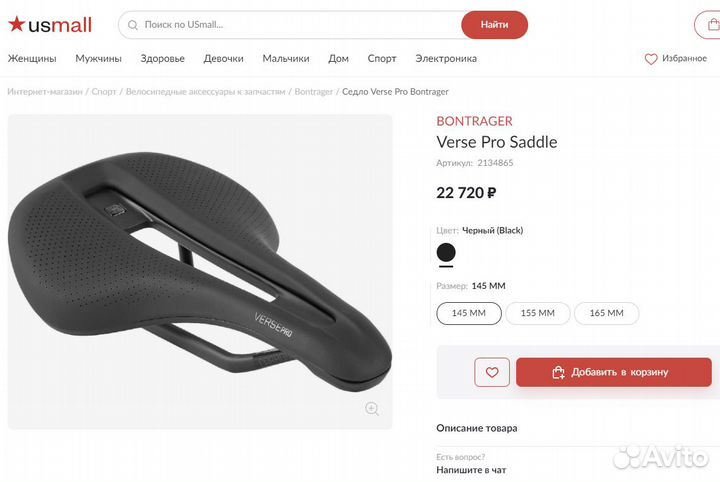
Task: Click the search magnifier icon
Action: click(133, 25)
